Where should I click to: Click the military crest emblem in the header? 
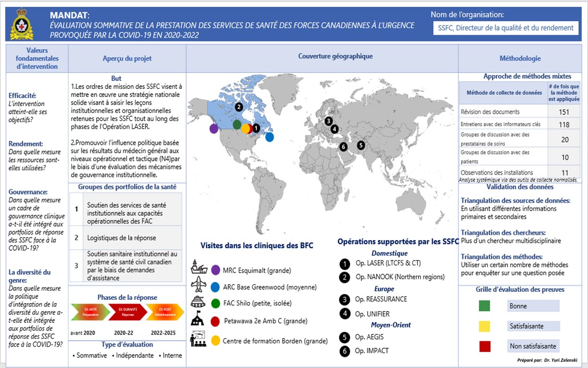22,24
